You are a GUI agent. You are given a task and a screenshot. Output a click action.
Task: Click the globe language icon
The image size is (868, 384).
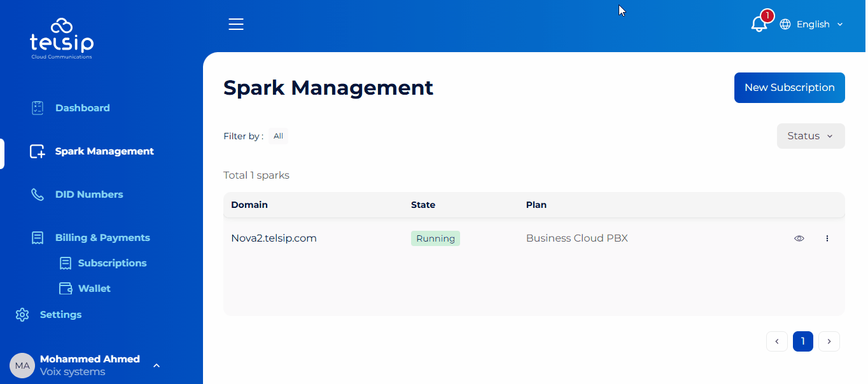tap(785, 24)
